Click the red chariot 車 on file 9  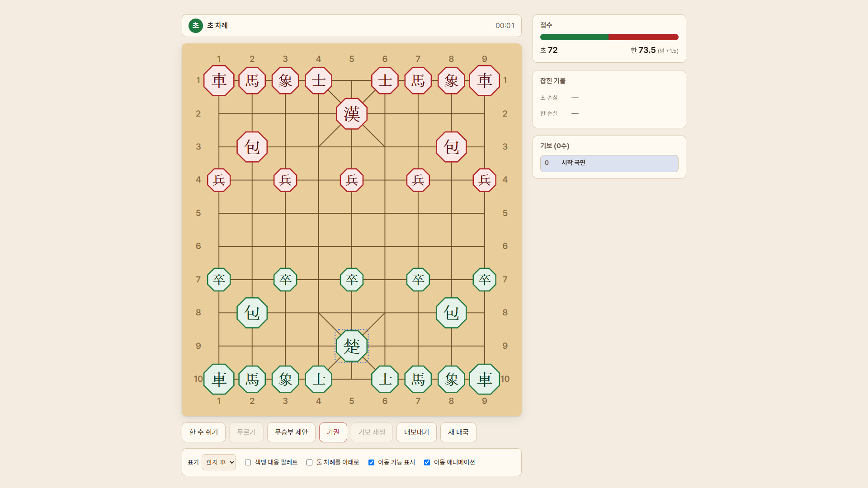coord(485,80)
